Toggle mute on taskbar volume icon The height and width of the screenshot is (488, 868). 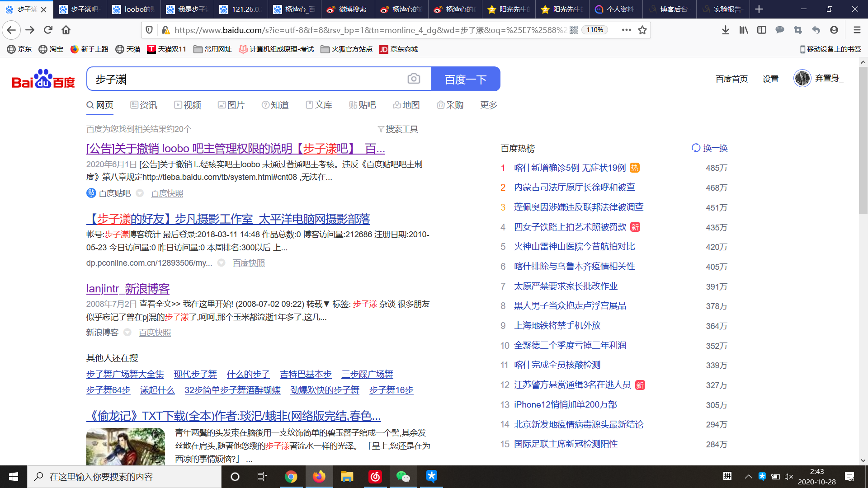[789, 477]
